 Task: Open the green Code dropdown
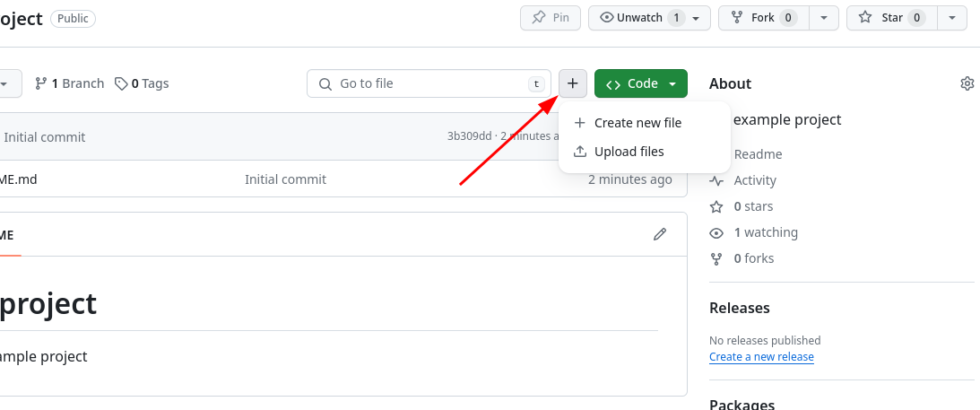tap(641, 83)
